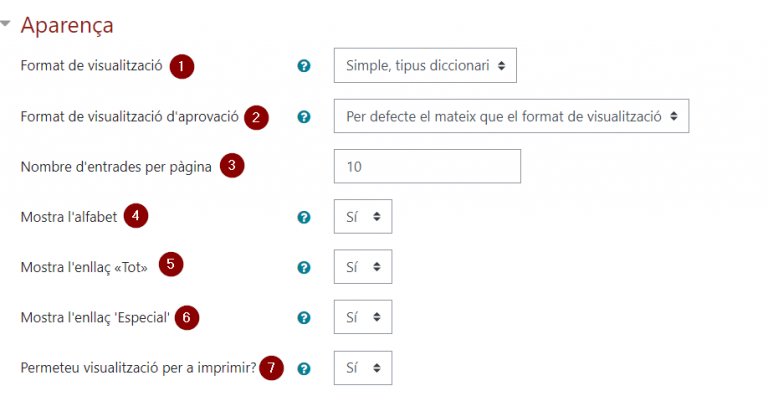Open Mostra l'enllaç «Tot» Sí dropdown

pyautogui.click(x=363, y=267)
